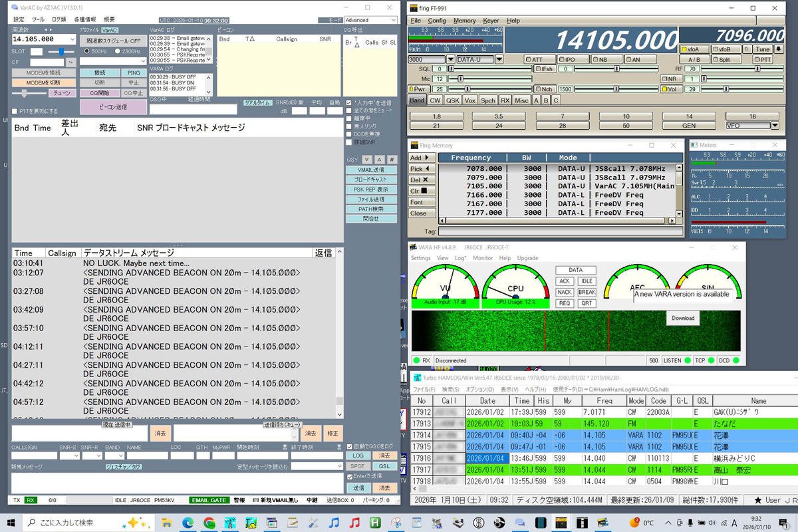Click the new VMAIL envelope status icon

point(256,500)
